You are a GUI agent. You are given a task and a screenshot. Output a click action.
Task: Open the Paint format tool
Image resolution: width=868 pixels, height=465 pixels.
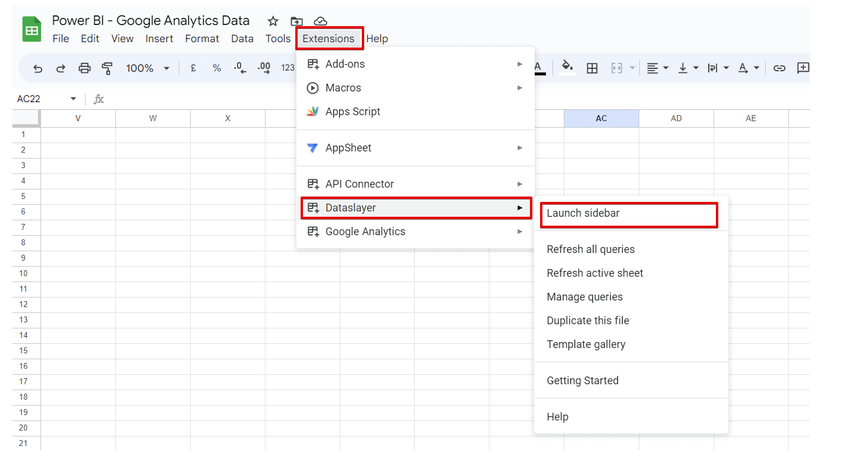108,68
